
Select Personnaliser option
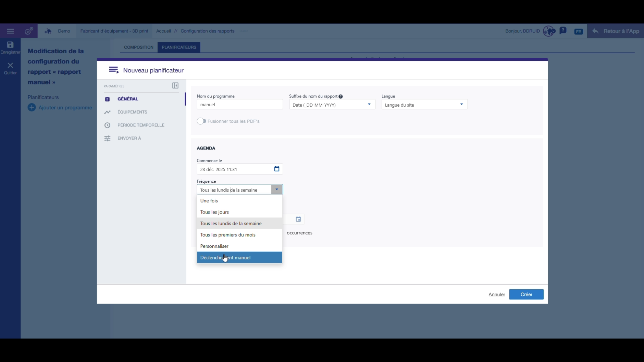pyautogui.click(x=239, y=246)
